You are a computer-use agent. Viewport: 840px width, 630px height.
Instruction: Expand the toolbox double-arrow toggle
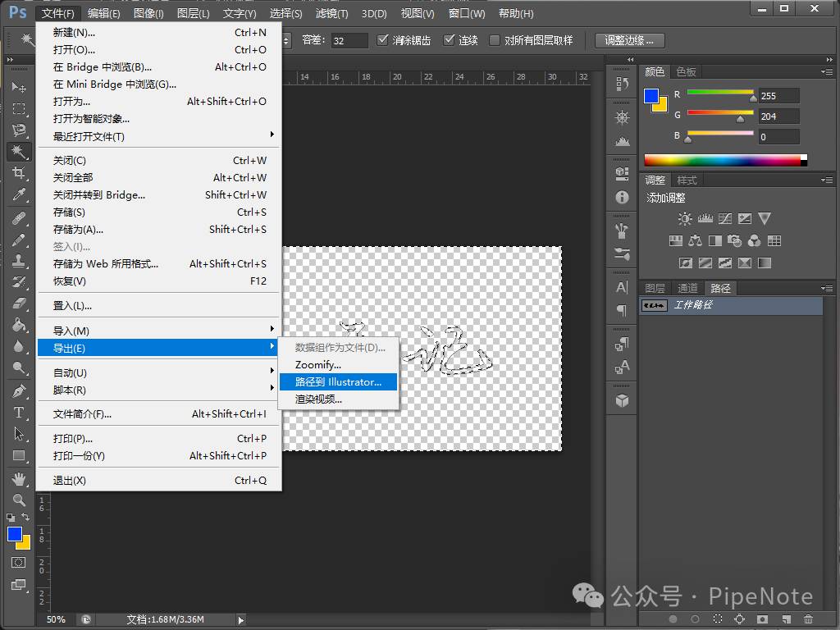tap(10, 59)
